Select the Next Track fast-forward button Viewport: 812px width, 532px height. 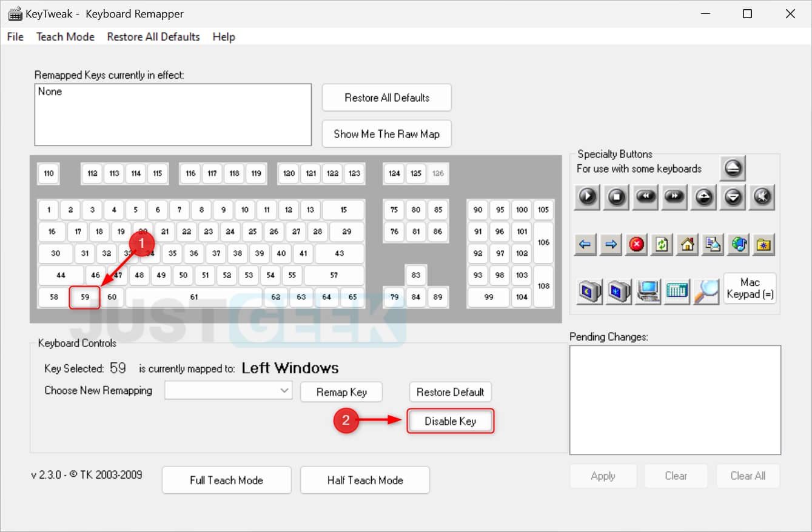[674, 198]
